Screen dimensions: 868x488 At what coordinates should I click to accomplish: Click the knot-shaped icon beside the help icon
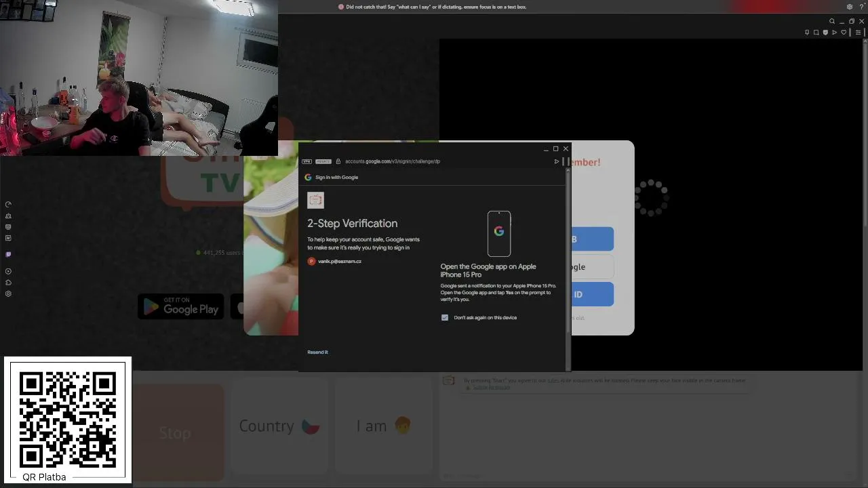point(850,7)
